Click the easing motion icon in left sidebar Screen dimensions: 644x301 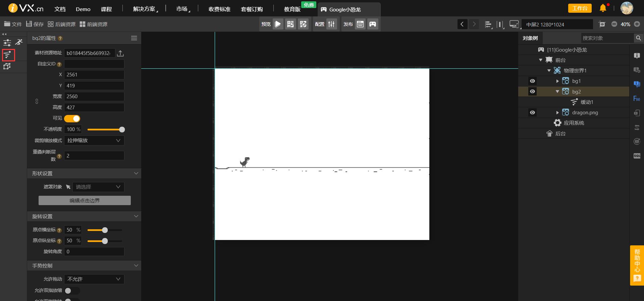pyautogui.click(x=8, y=55)
